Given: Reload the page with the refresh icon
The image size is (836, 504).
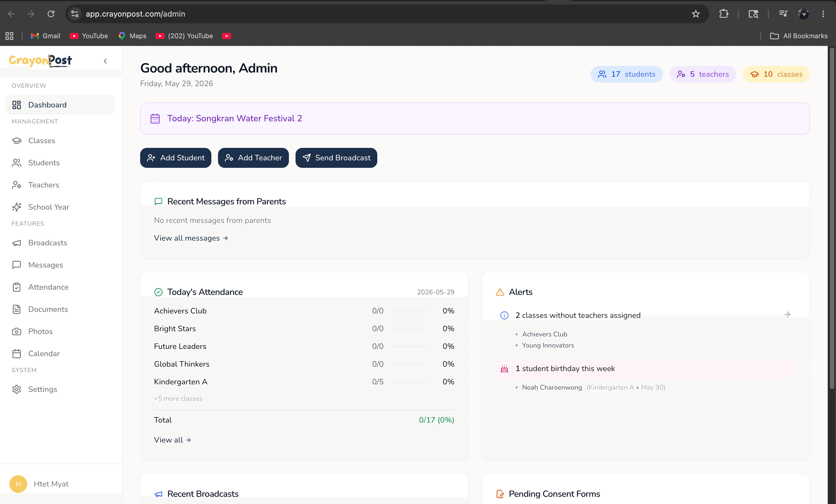Looking at the screenshot, I should (51, 14).
